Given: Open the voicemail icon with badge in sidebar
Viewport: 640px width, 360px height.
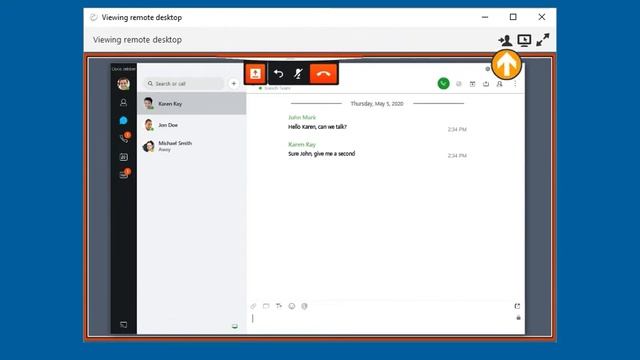Looking at the screenshot, I should (x=124, y=175).
